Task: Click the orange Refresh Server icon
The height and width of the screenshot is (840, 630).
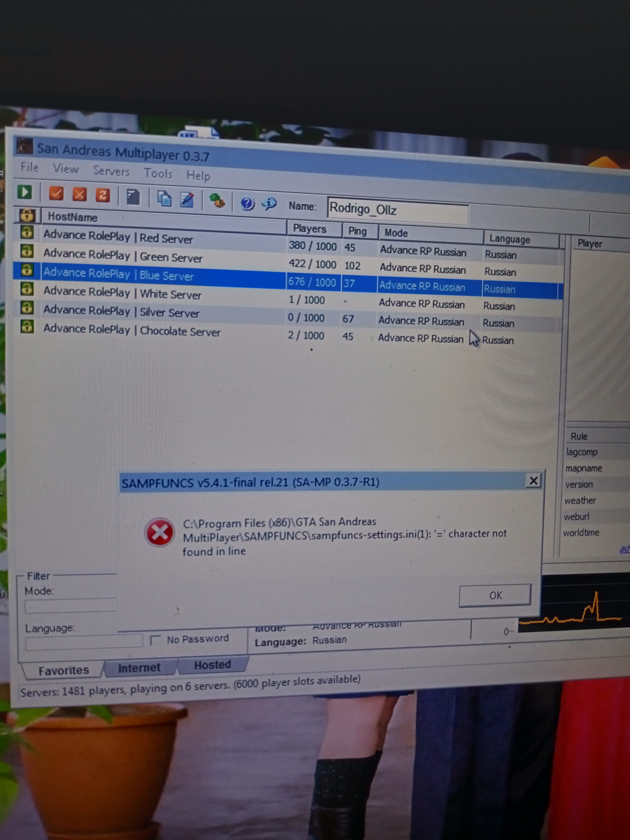Action: coord(103,195)
